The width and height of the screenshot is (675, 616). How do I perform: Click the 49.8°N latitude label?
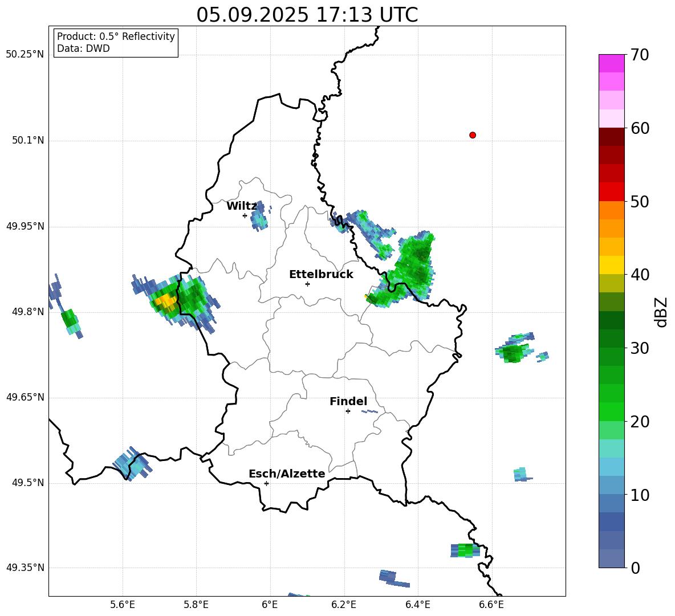[x=28, y=312]
